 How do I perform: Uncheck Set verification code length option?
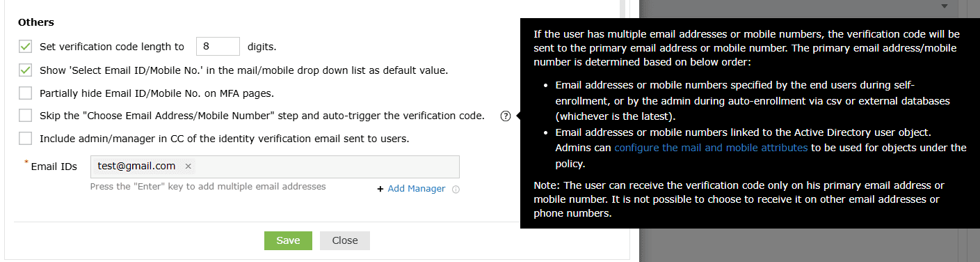click(x=26, y=47)
